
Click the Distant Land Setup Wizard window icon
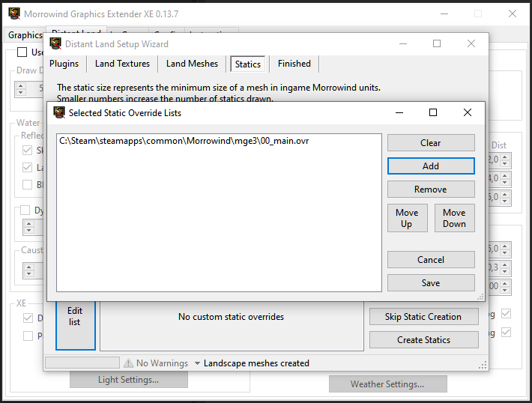(x=56, y=43)
